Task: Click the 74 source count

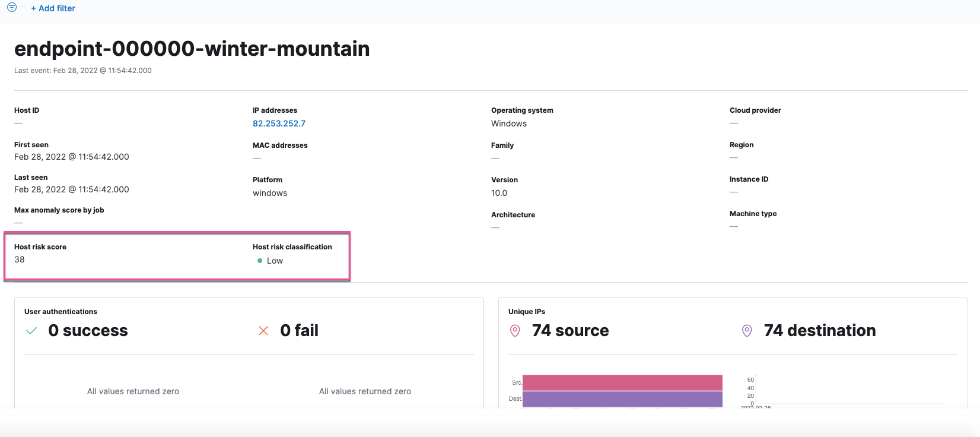Action: point(570,331)
